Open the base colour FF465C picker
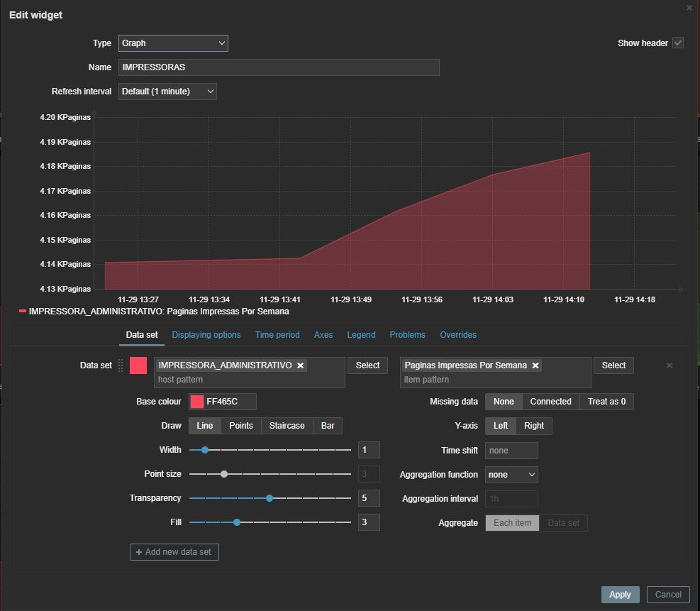This screenshot has width=700, height=611. click(197, 402)
